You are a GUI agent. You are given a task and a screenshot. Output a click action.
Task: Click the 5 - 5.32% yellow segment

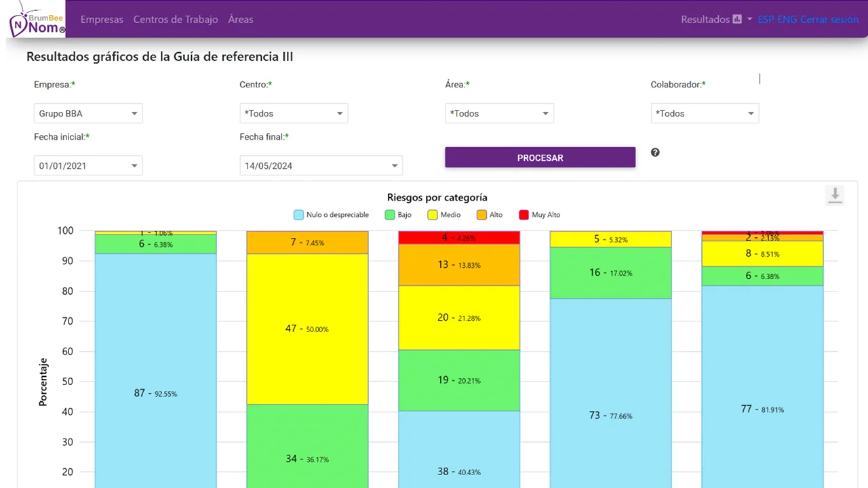[x=610, y=239]
